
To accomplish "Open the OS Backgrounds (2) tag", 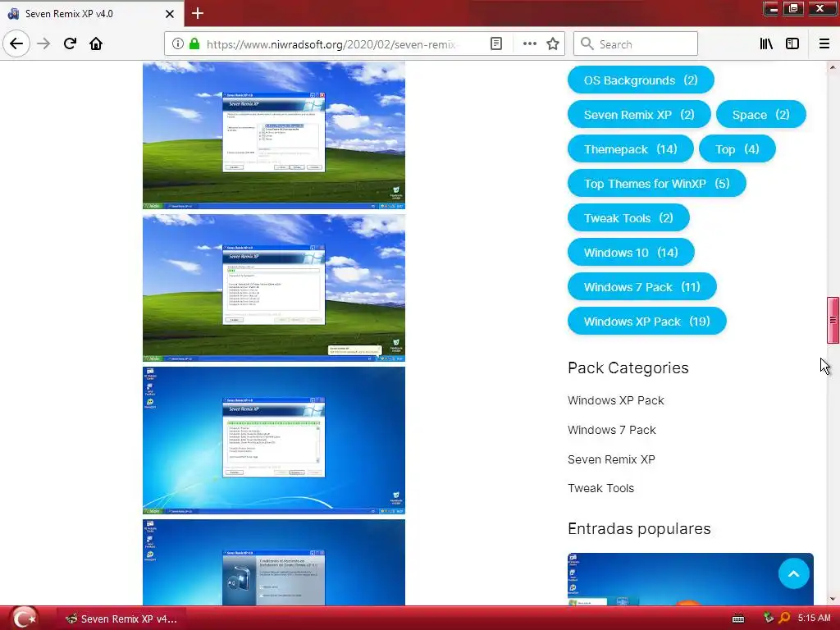I will click(x=641, y=80).
